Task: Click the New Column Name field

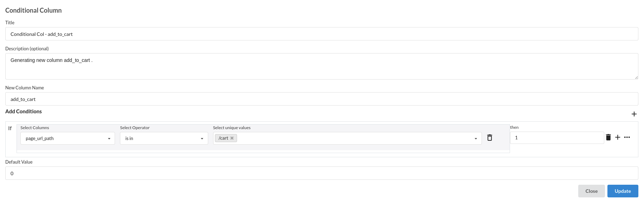Action: pos(321,99)
